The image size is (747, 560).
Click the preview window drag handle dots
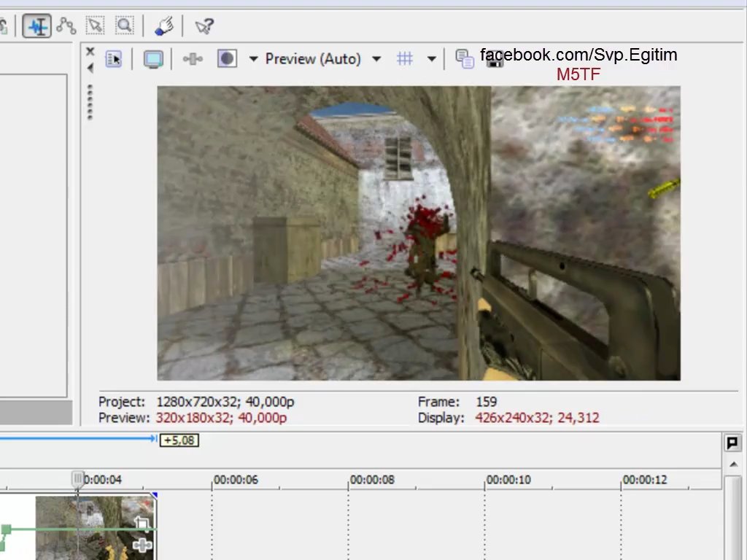tap(90, 102)
